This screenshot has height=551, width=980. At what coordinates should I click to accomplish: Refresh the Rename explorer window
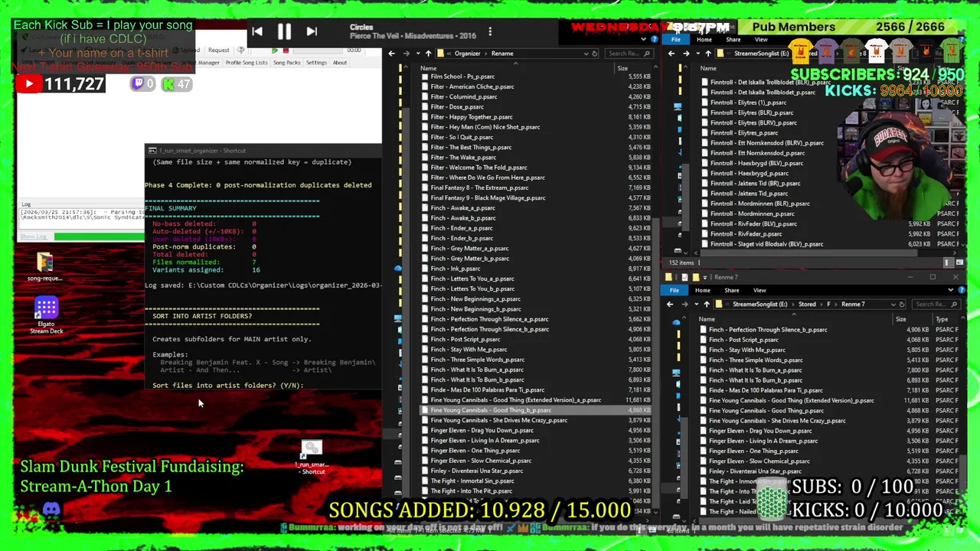click(595, 54)
